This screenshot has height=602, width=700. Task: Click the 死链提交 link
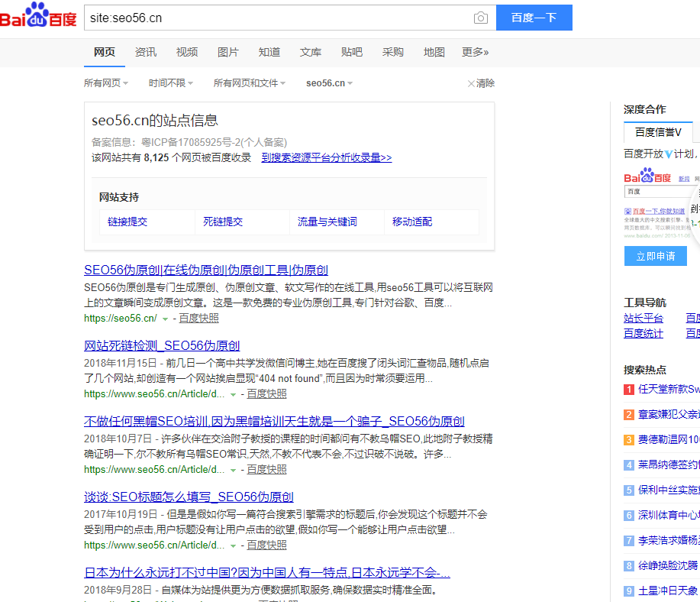pyautogui.click(x=223, y=222)
